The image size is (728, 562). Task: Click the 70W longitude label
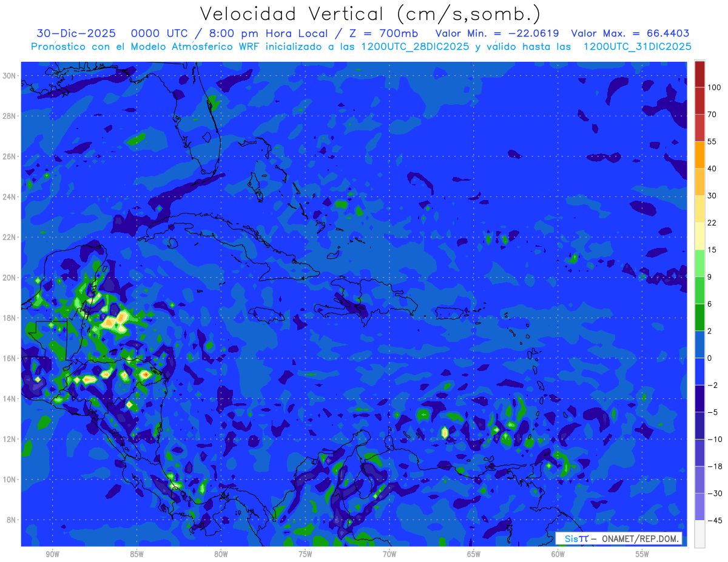point(389,554)
